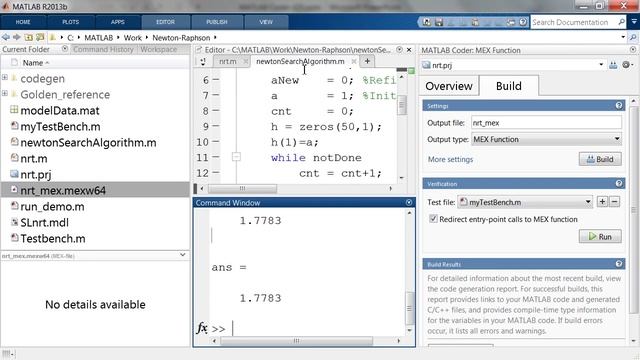The height and width of the screenshot is (360, 640).
Task: Click MATLAB in the folder path
Action: 98,38
